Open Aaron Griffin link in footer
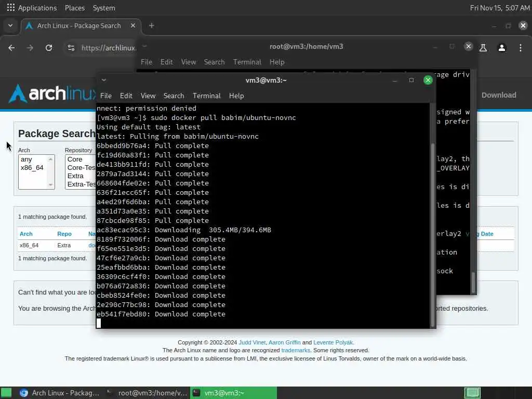The image size is (532, 399). click(284, 342)
